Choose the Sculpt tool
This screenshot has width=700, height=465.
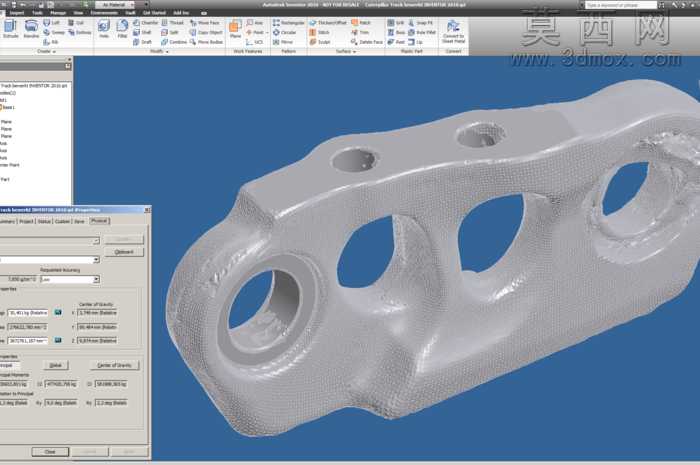pos(320,42)
